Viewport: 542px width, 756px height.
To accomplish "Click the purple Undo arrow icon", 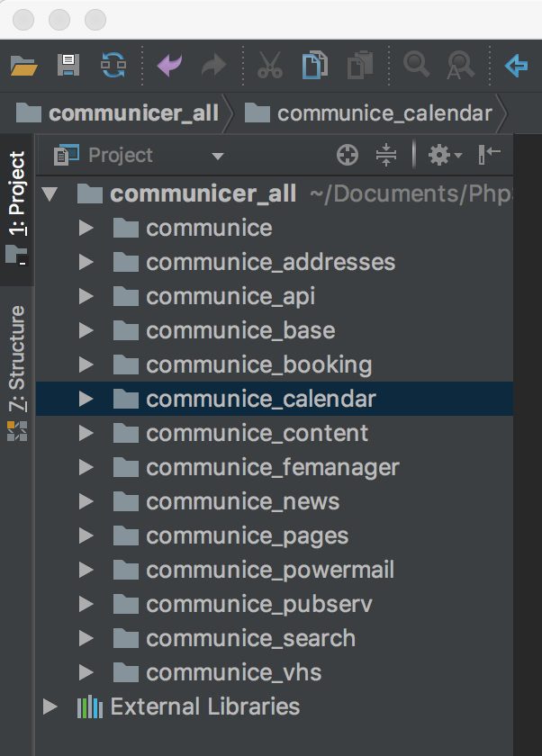I will tap(169, 66).
